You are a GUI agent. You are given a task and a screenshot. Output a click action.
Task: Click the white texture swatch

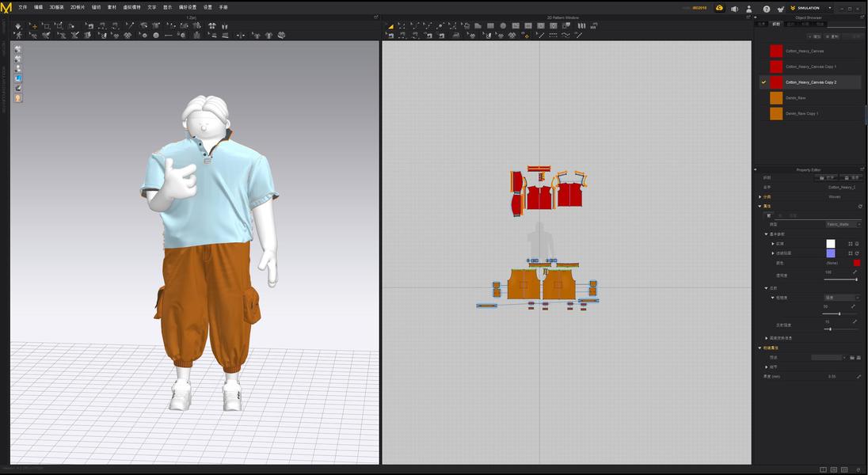(831, 244)
